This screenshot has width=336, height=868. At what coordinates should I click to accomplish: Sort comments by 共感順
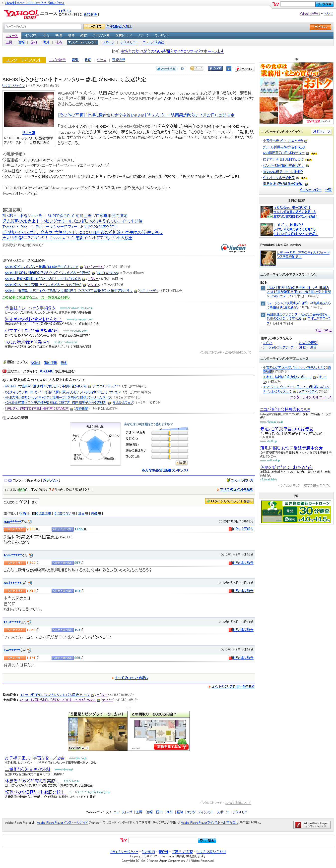[x=96, y=513]
